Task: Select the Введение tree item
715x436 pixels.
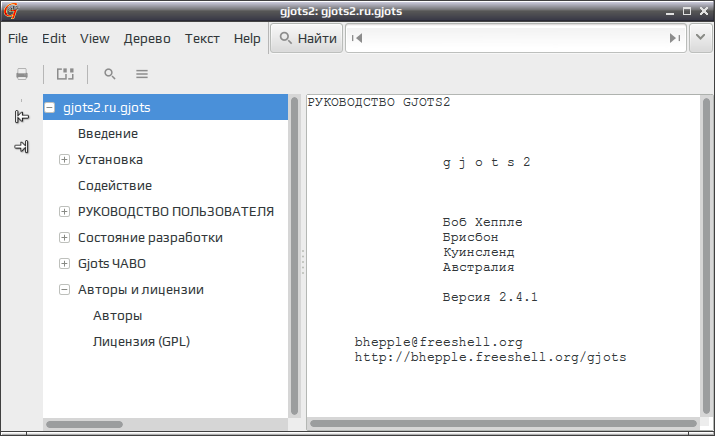Action: pyautogui.click(x=108, y=134)
